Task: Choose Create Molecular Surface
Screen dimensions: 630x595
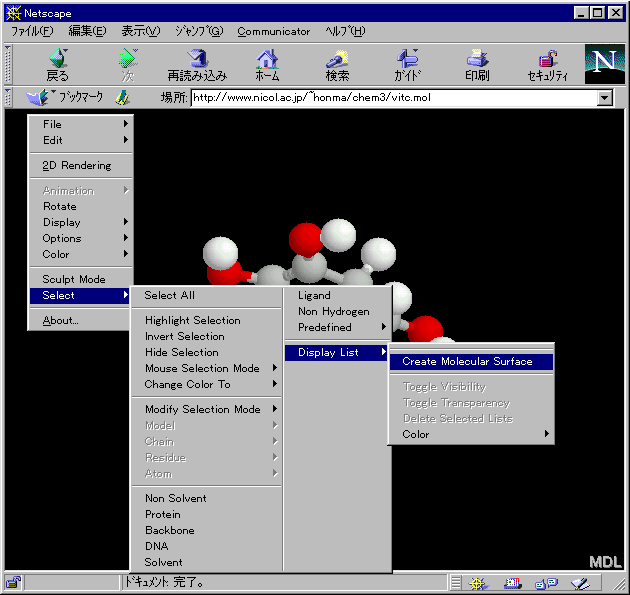Action: 471,362
